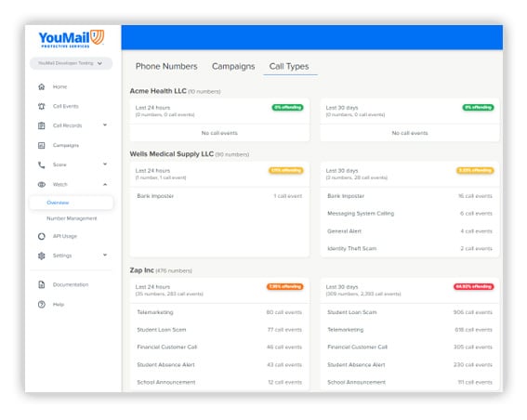Open the YouMail Developer Testing account dropdown
The image size is (527, 420).
point(71,63)
